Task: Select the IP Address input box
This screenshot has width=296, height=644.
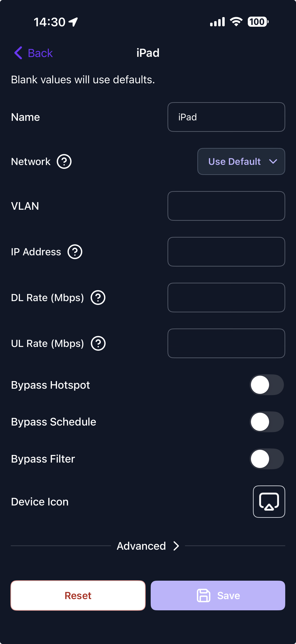Action: (x=226, y=252)
